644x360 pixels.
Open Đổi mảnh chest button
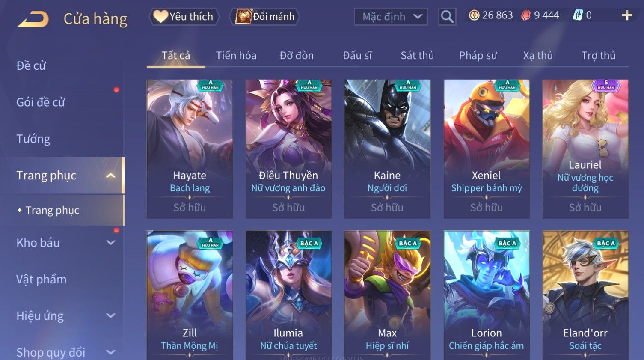point(264,17)
